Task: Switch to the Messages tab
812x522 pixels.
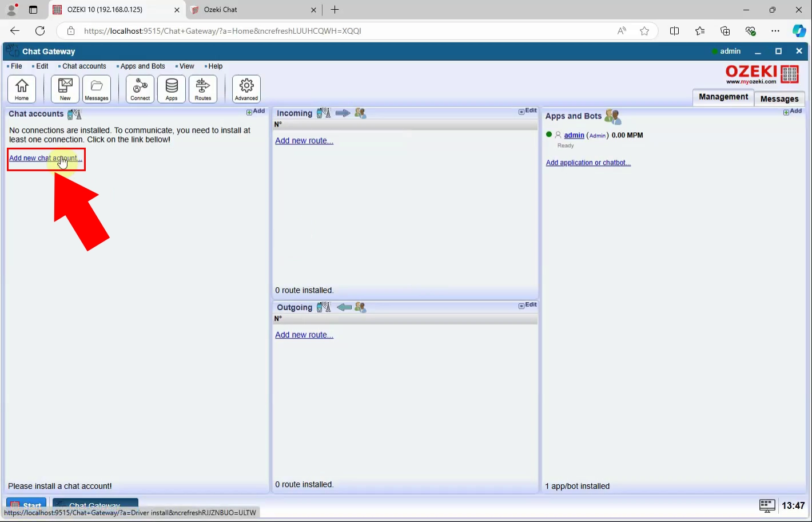Action: point(779,99)
